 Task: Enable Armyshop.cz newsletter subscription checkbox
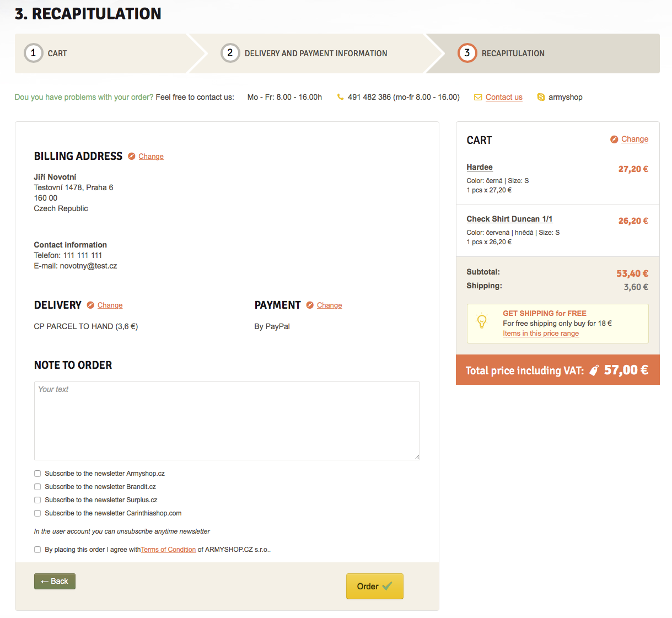click(37, 474)
